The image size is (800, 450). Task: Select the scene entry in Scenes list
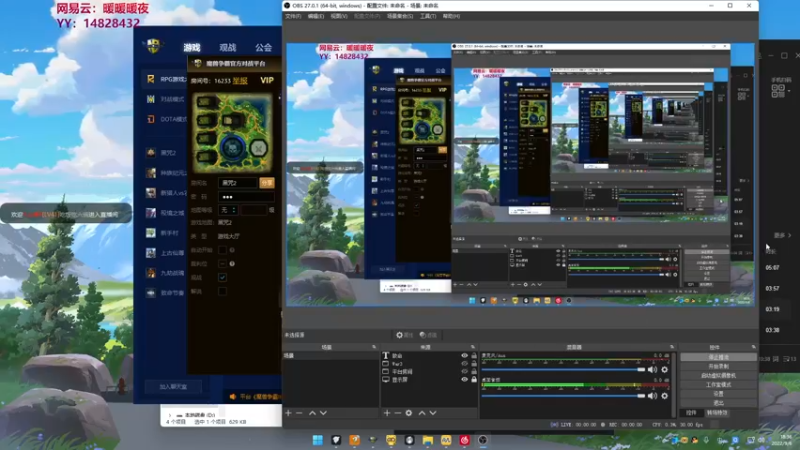331,356
